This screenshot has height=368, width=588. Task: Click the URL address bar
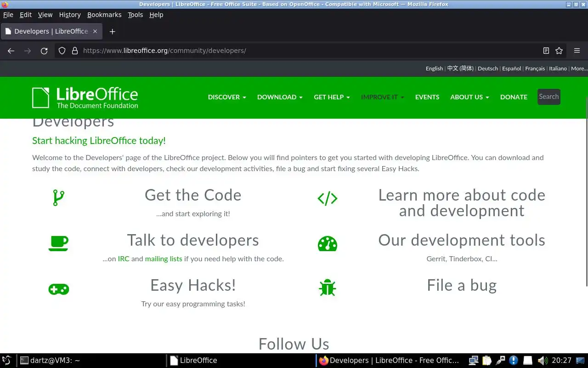310,51
